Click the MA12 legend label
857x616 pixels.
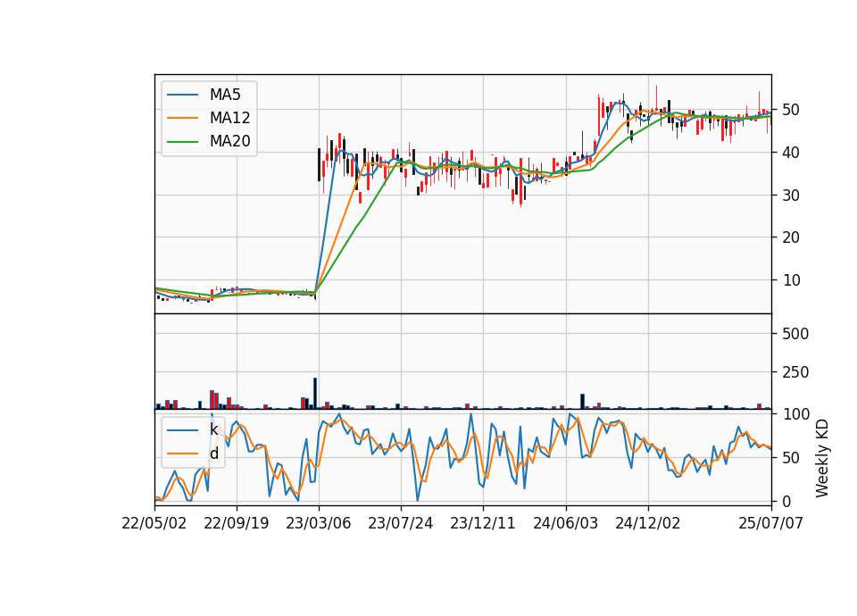[229, 118]
